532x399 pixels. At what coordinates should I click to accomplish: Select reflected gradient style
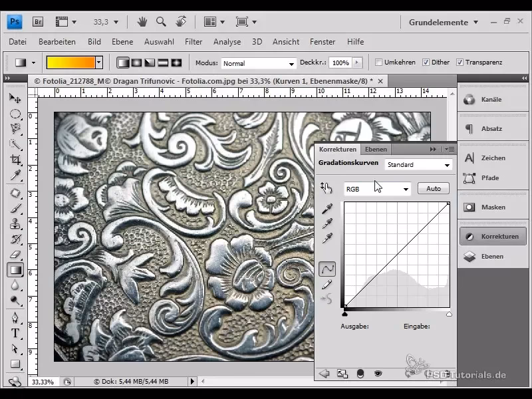pyautogui.click(x=163, y=63)
